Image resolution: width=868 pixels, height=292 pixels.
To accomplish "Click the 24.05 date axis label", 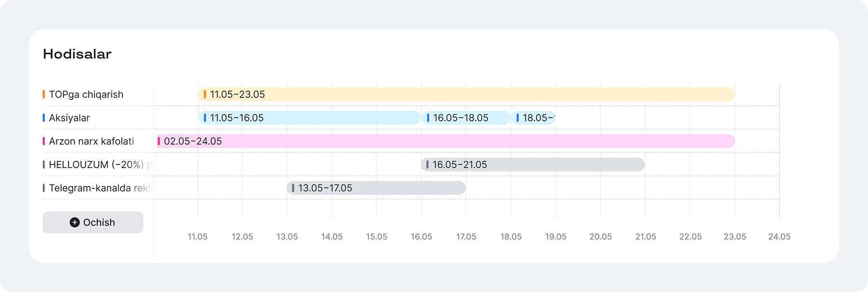I will tap(779, 237).
